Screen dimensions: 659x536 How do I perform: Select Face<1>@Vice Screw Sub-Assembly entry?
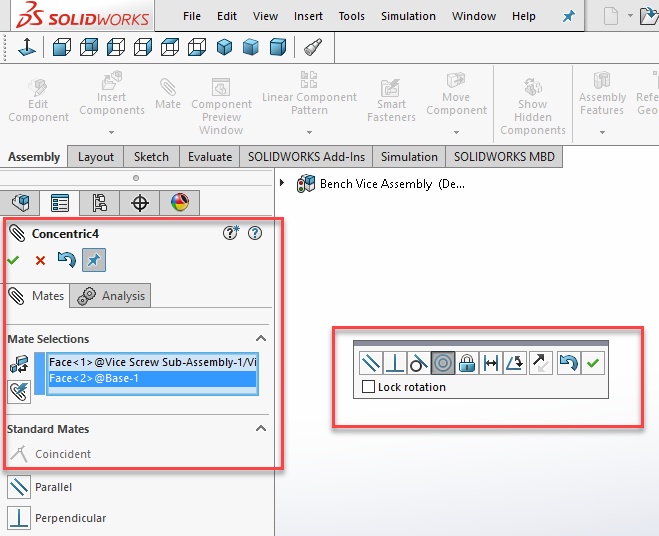(x=153, y=362)
